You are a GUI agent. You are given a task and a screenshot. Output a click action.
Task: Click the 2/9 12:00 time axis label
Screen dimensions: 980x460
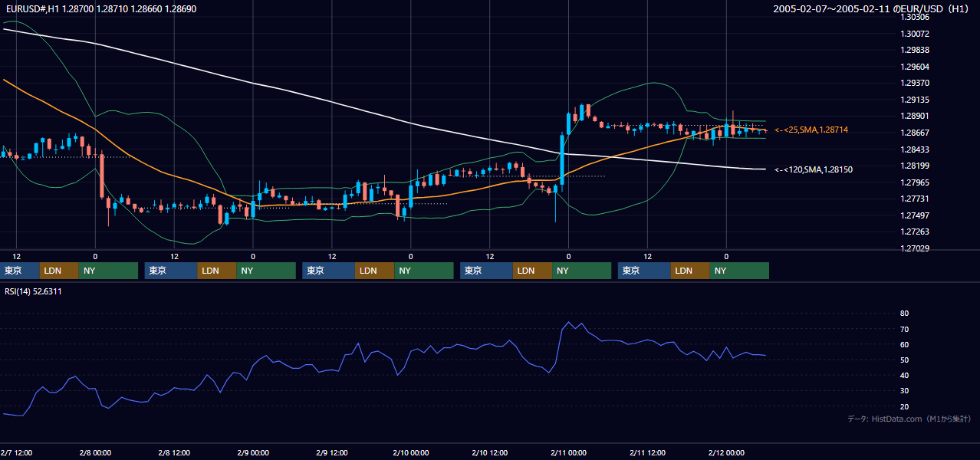[332, 452]
